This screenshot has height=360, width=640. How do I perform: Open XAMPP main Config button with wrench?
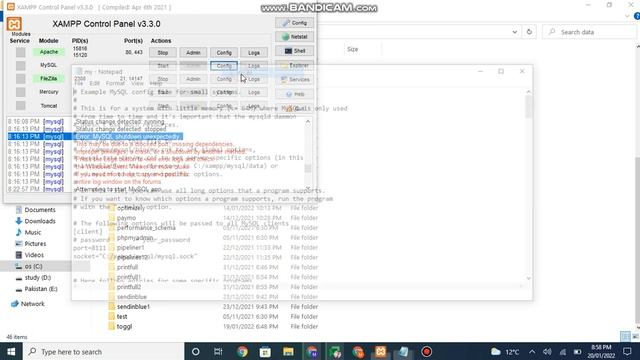pos(295,23)
